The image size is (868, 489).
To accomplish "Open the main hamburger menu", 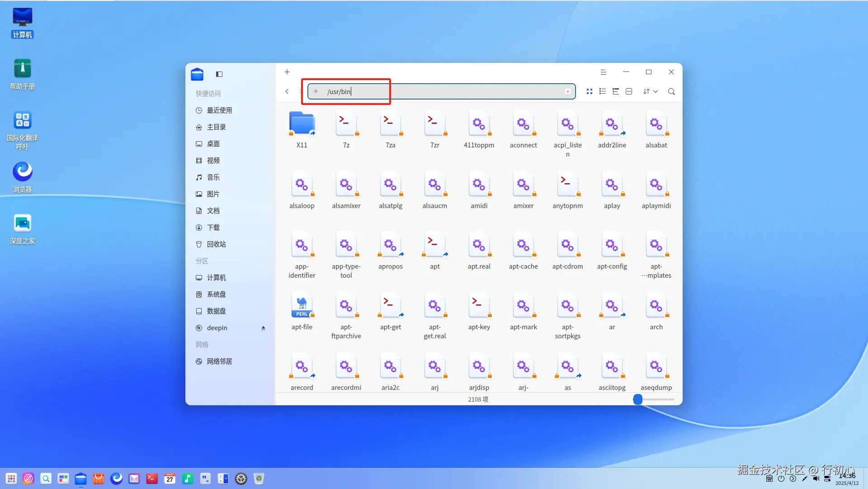I will tap(603, 72).
